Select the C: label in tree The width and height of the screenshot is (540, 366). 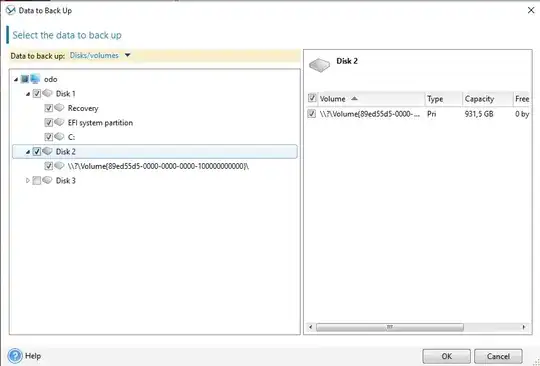point(71,137)
